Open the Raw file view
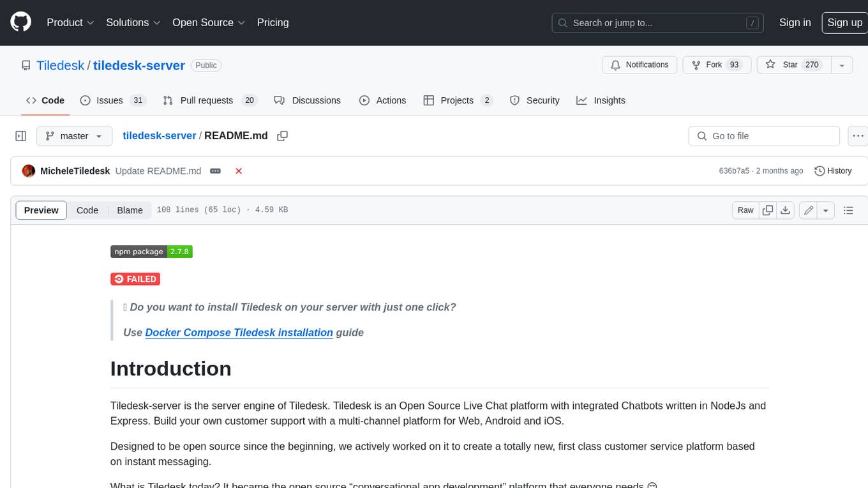The width and height of the screenshot is (868, 488). point(745,210)
